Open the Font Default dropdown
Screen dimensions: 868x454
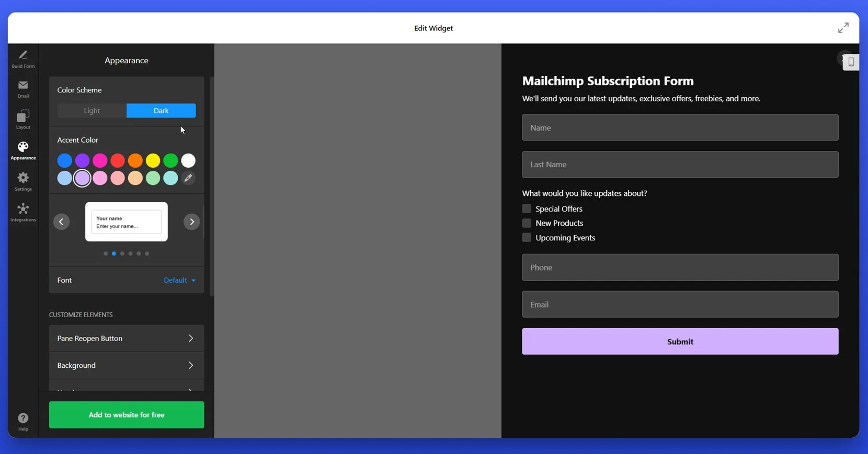pos(180,280)
